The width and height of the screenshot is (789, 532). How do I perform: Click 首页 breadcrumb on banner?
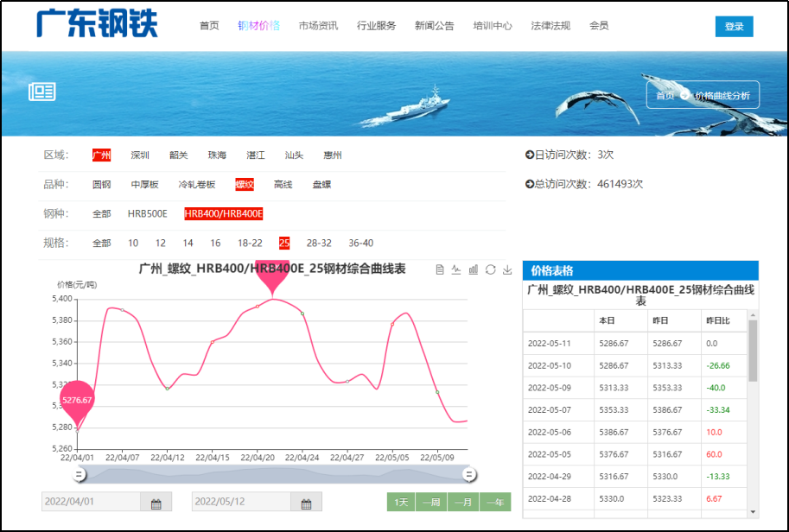pos(665,96)
